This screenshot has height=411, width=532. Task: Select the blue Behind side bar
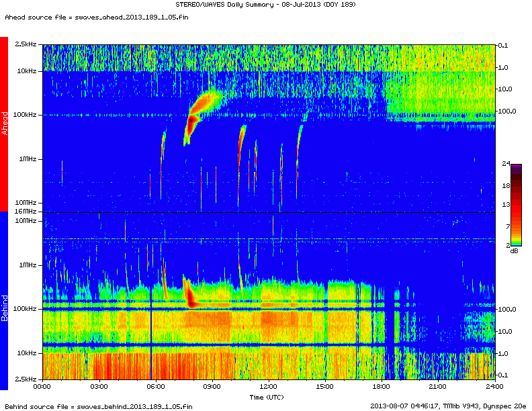[x=4, y=300]
